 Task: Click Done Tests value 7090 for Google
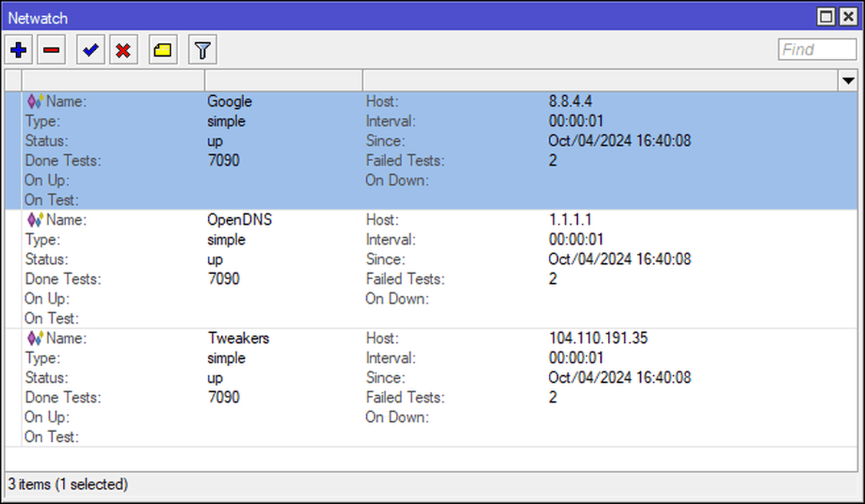[x=223, y=160]
